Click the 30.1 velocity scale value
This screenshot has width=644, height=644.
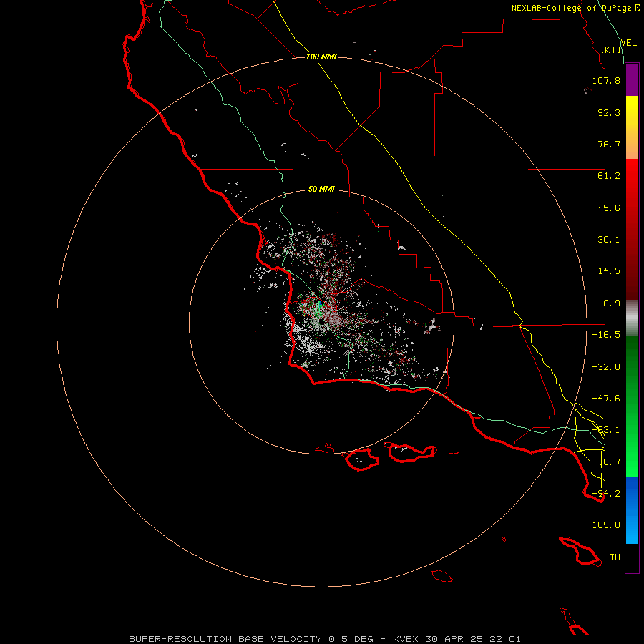609,240
